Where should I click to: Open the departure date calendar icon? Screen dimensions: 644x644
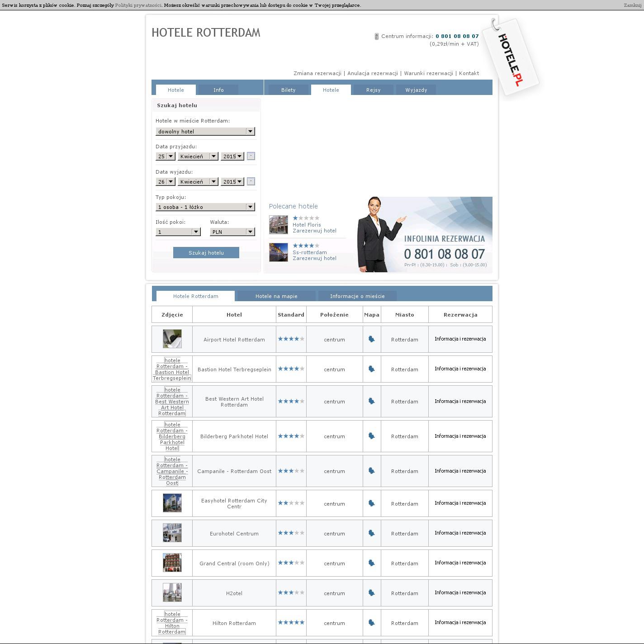[x=251, y=181]
